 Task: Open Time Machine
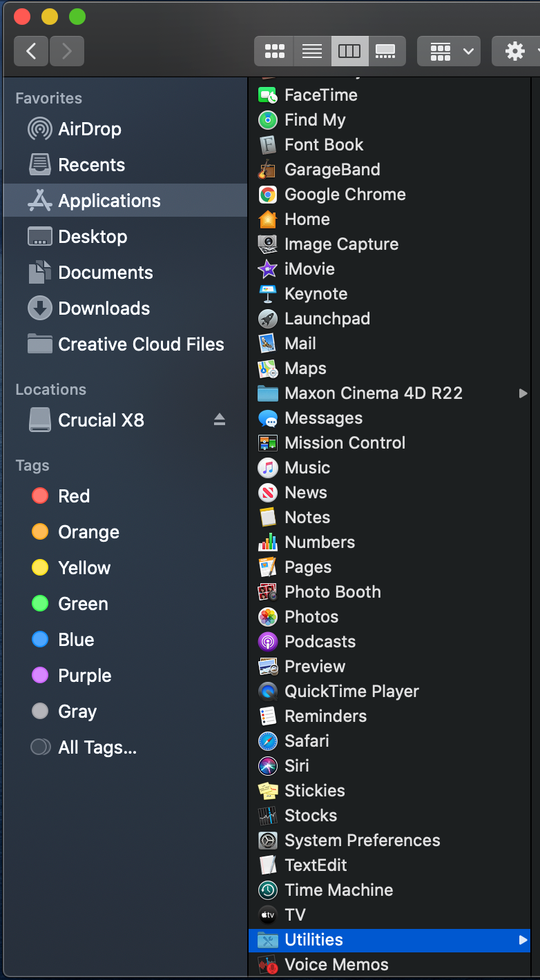point(339,890)
